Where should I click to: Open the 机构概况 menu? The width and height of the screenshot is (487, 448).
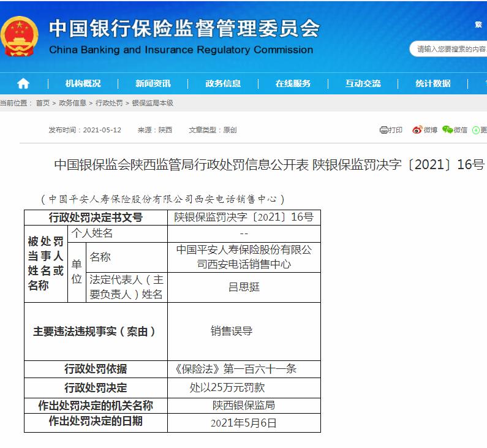click(83, 83)
